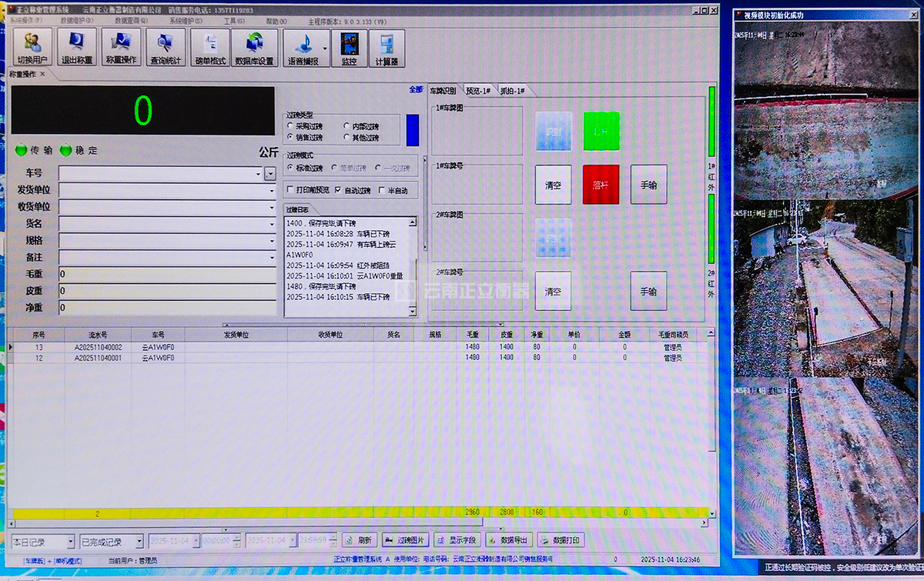Click the 切换用户 switch user toolbar icon
This screenshot has height=581, width=924.
point(32,48)
